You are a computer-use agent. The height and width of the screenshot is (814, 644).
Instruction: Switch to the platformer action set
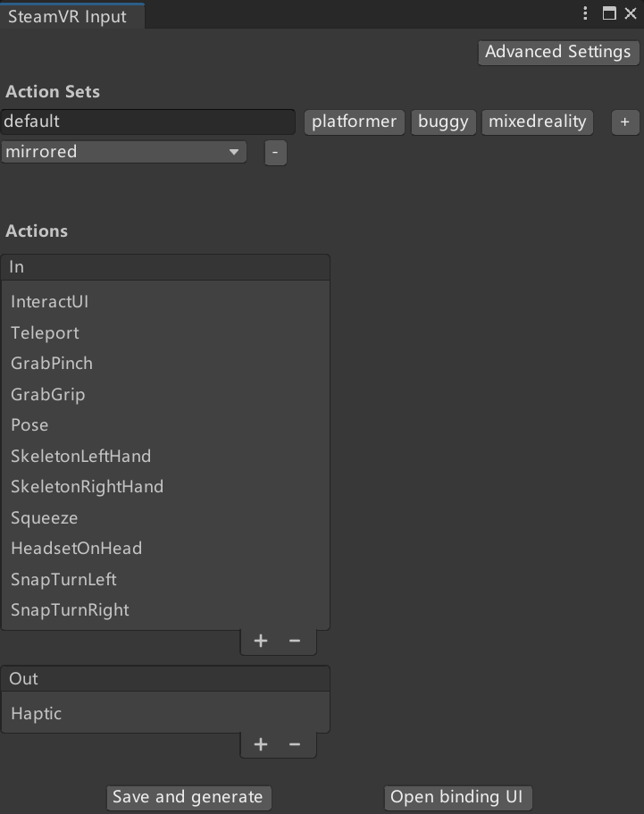[x=354, y=122]
